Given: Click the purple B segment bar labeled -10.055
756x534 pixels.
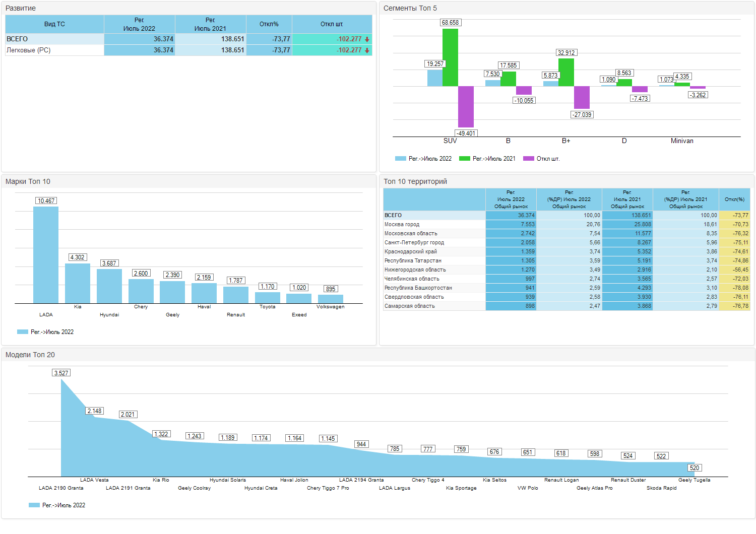Looking at the screenshot, I should click(x=524, y=91).
